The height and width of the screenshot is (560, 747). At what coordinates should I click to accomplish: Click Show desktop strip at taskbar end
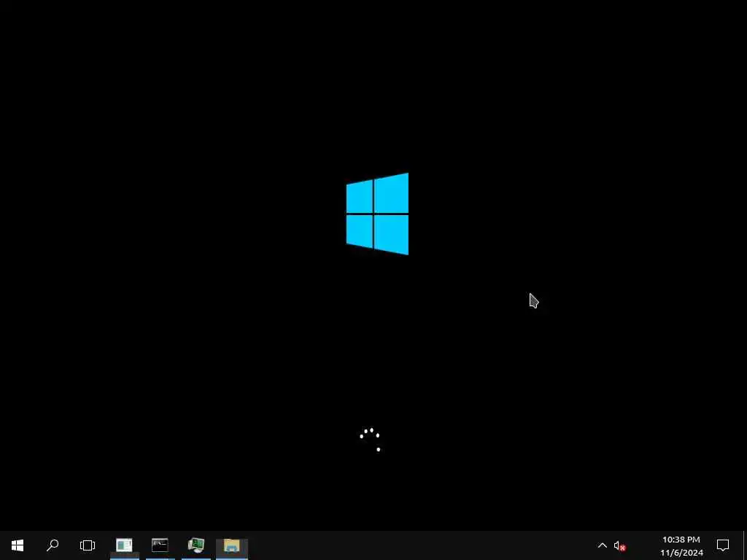click(745, 545)
